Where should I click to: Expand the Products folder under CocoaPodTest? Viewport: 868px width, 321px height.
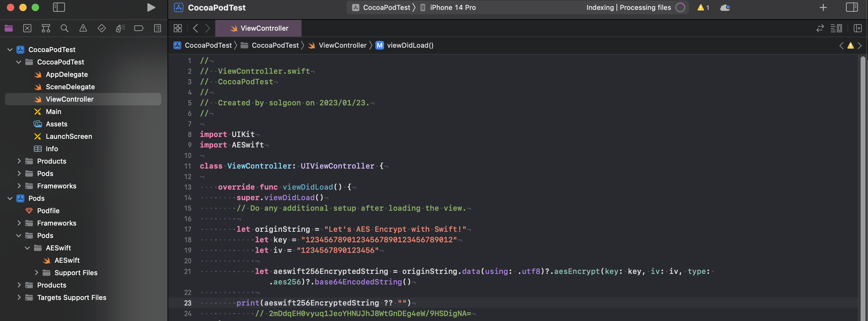coord(19,161)
